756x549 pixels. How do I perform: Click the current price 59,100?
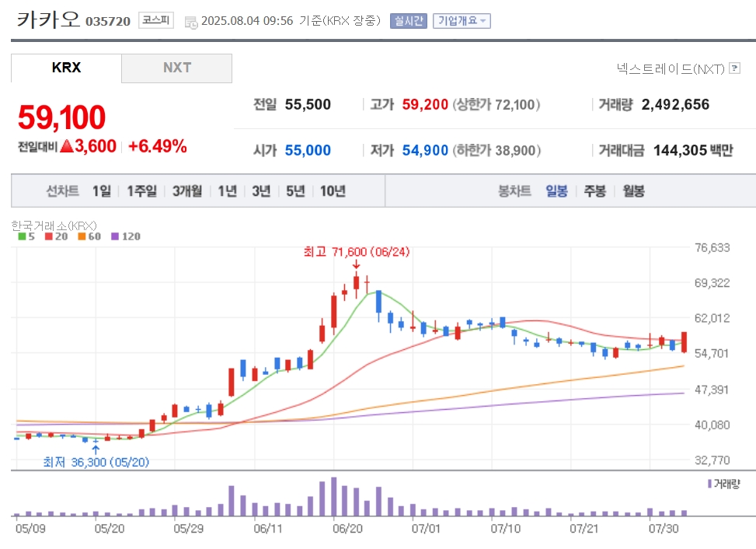pyautogui.click(x=61, y=117)
